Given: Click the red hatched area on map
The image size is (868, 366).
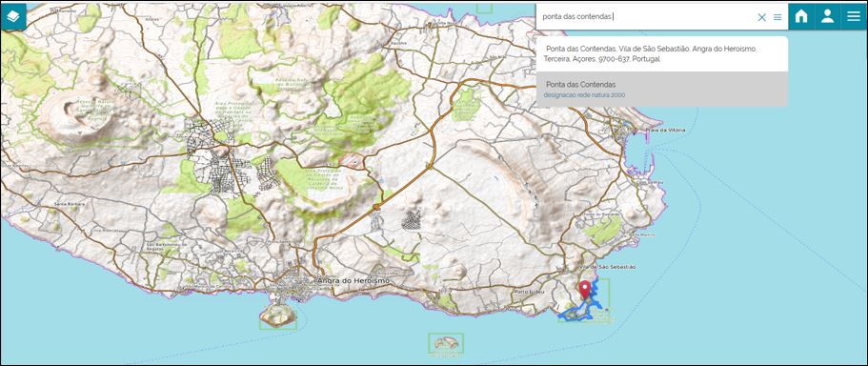Looking at the screenshot, I should [x=351, y=160].
